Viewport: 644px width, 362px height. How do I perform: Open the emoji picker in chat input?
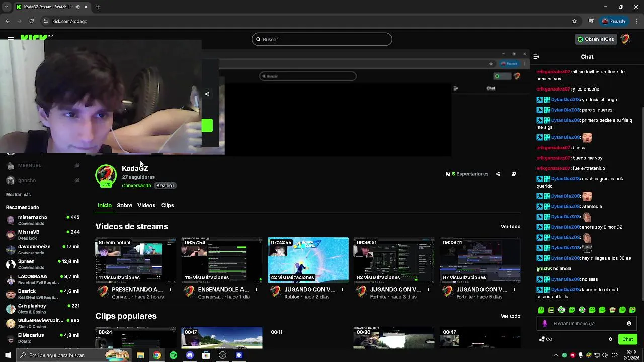click(x=629, y=324)
